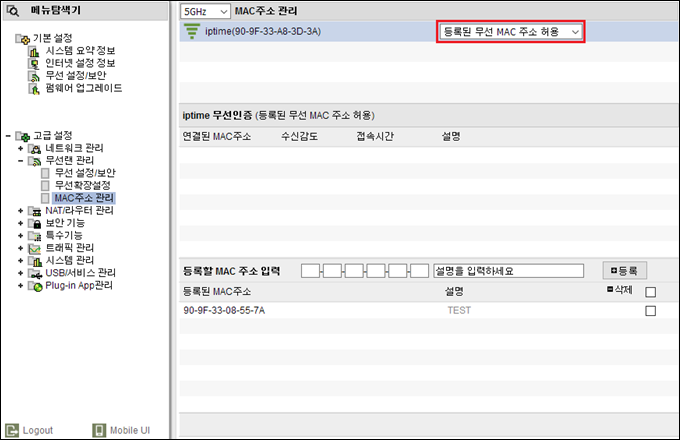
Task: Select the iptime(90-9F-33-A8-3D-3A) network row
Action: 429,32
